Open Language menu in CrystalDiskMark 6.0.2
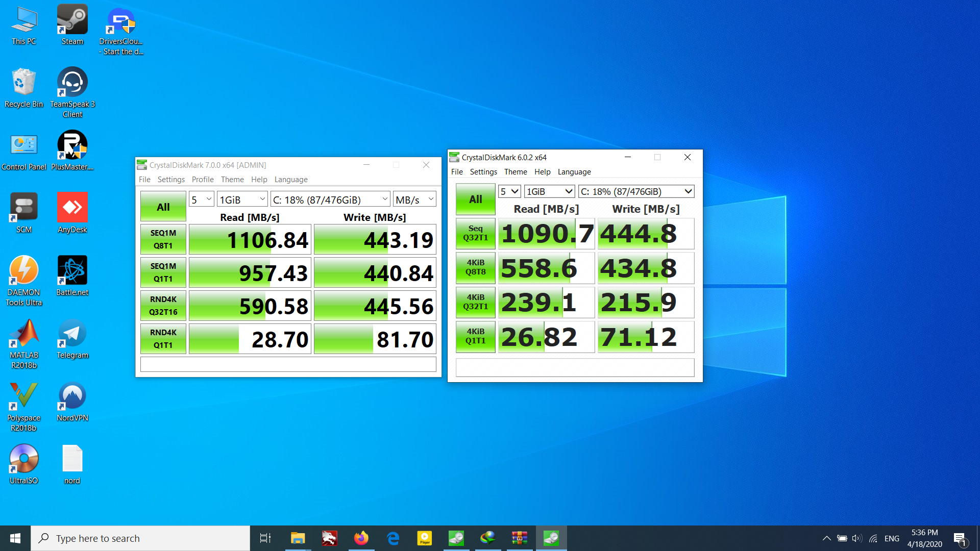The height and width of the screenshot is (551, 980). coord(574,172)
